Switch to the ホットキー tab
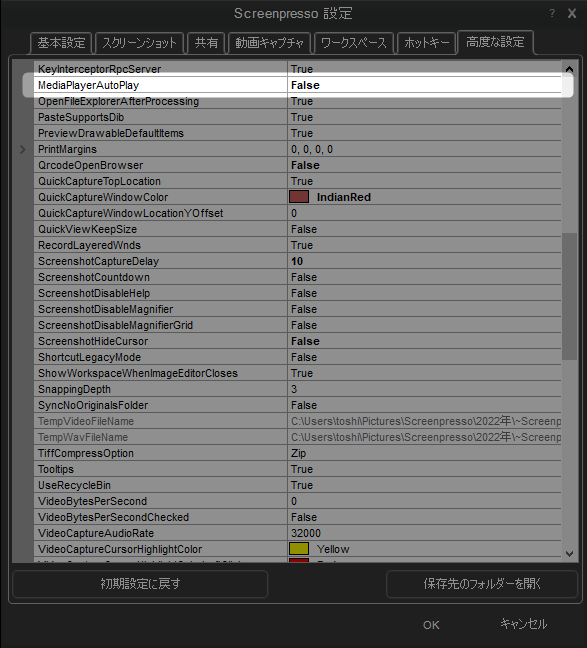This screenshot has width=587, height=648. click(x=426, y=43)
